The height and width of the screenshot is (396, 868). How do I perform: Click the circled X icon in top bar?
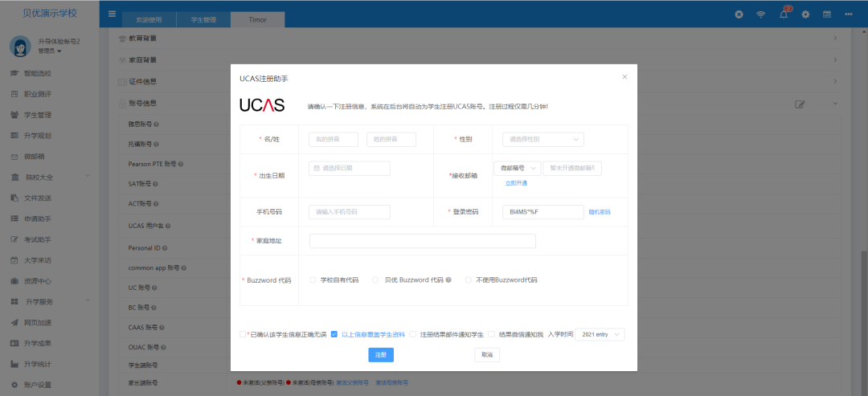click(x=739, y=14)
